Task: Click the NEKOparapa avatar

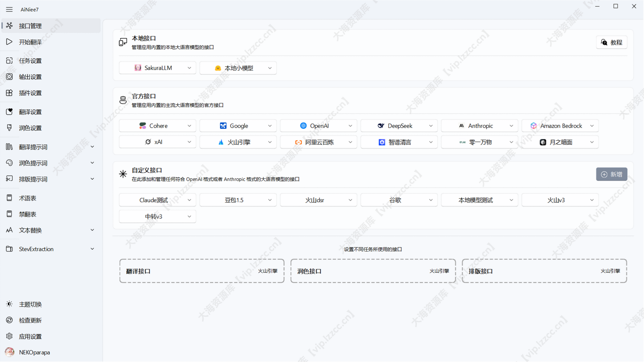Action: [x=10, y=352]
